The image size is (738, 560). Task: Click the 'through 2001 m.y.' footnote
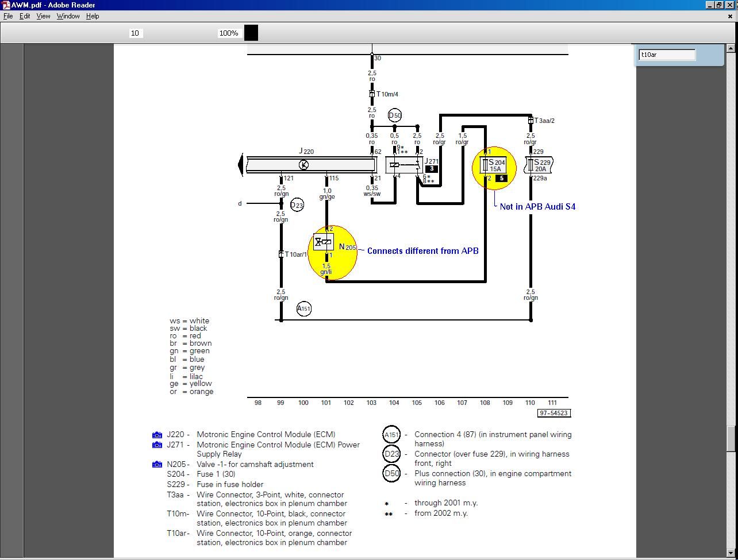pyautogui.click(x=446, y=503)
